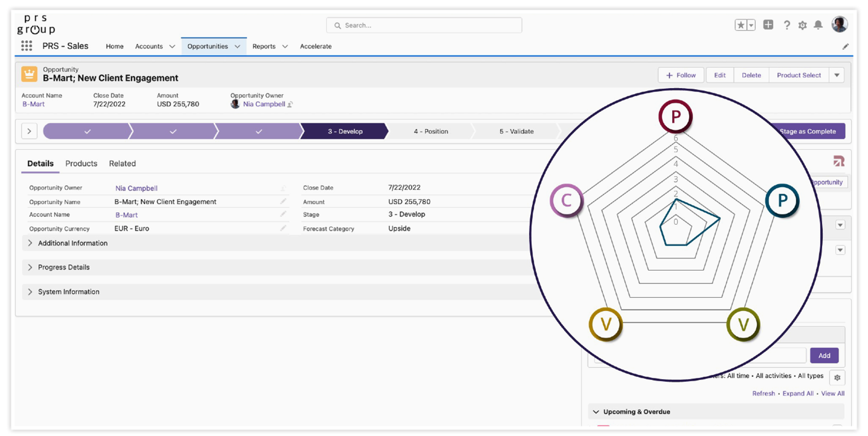Click the help question mark icon
868x436 pixels.
tap(787, 25)
